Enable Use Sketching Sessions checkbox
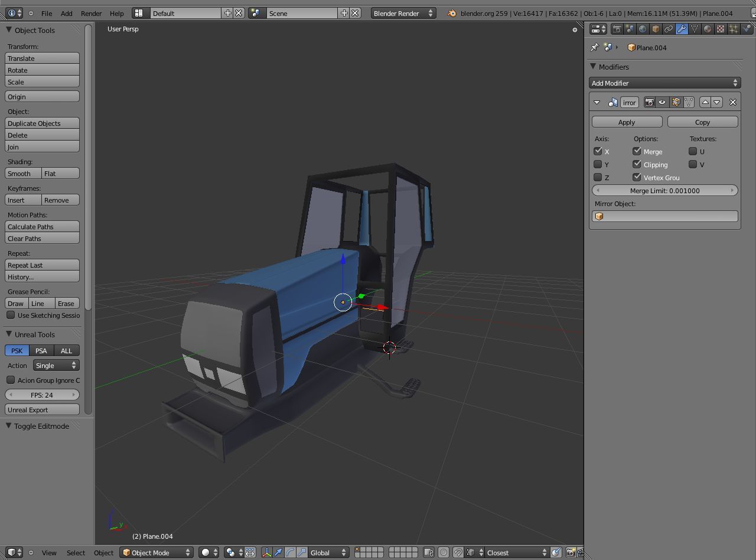 click(x=11, y=315)
